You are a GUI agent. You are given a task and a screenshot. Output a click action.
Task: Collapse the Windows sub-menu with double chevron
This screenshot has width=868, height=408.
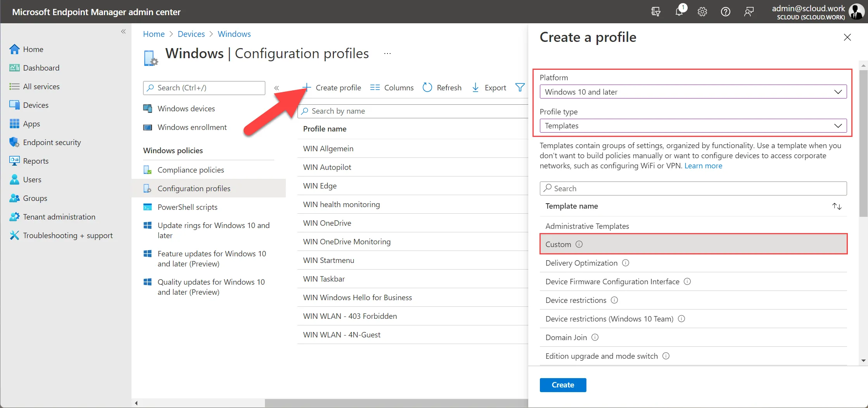click(x=277, y=88)
